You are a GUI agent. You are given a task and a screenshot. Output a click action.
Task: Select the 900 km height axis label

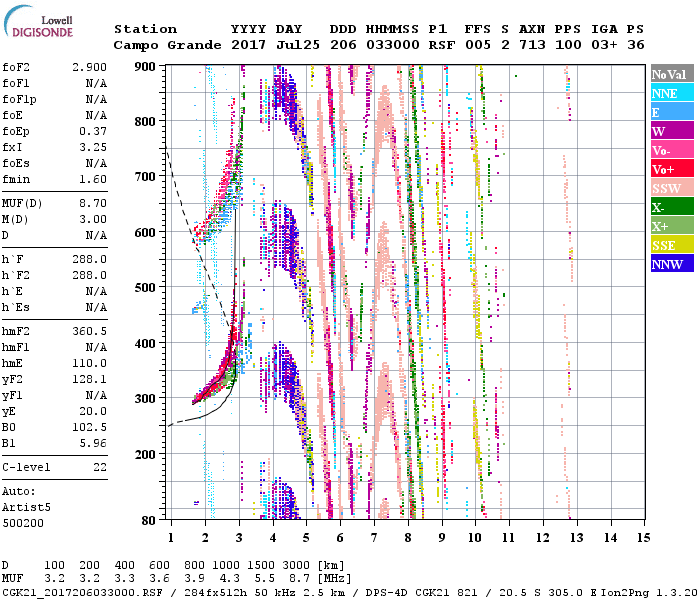[146, 66]
